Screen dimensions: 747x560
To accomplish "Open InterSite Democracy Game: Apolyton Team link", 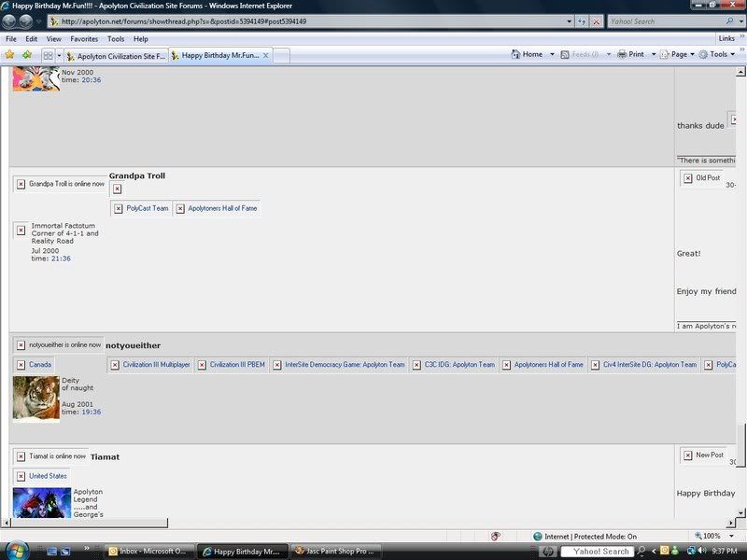I will (345, 365).
